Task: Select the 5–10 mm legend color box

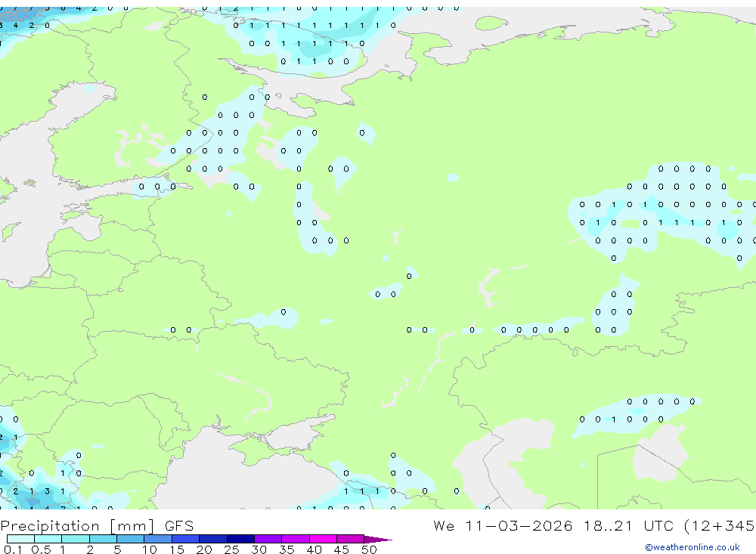Action: point(131,539)
